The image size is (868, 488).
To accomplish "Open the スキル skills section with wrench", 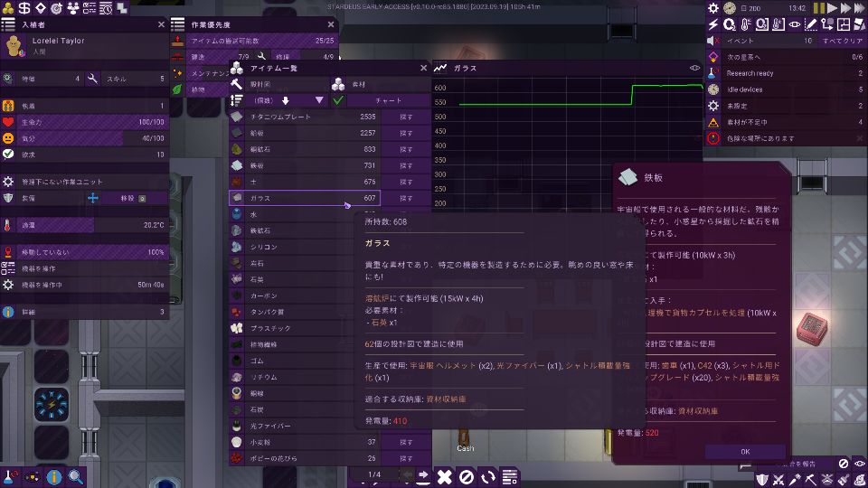I will point(127,80).
